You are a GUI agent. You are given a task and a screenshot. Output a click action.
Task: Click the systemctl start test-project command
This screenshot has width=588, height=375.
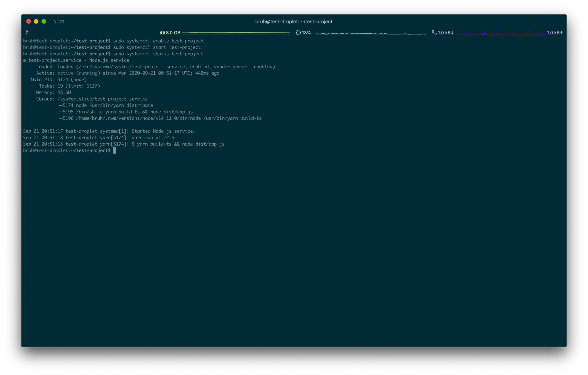pyautogui.click(x=157, y=47)
